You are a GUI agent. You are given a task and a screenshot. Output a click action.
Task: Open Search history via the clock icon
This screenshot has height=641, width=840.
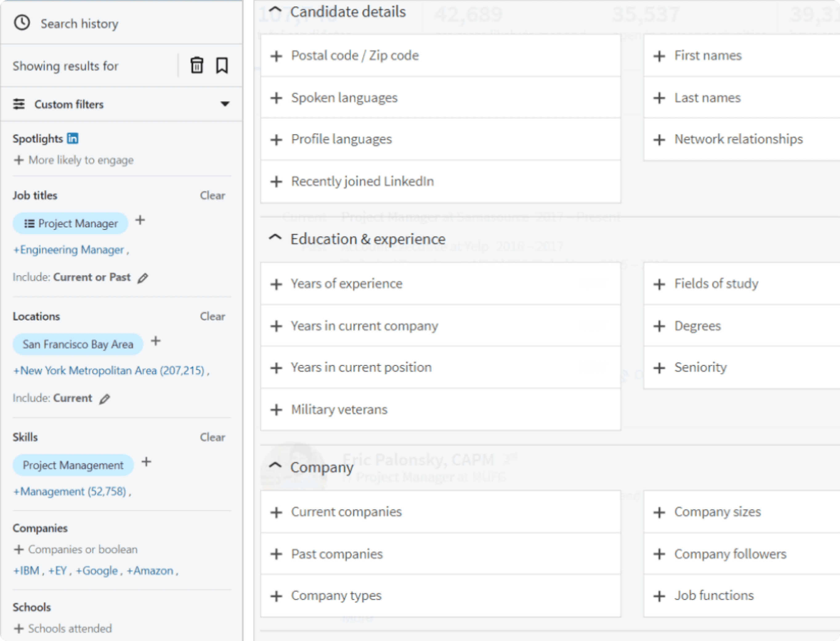point(22,23)
